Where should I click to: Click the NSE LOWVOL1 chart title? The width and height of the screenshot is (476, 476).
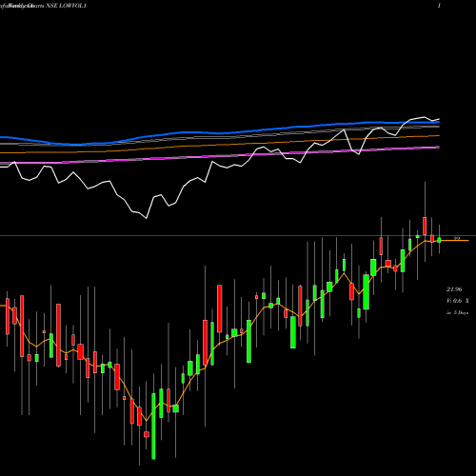click(x=67, y=6)
